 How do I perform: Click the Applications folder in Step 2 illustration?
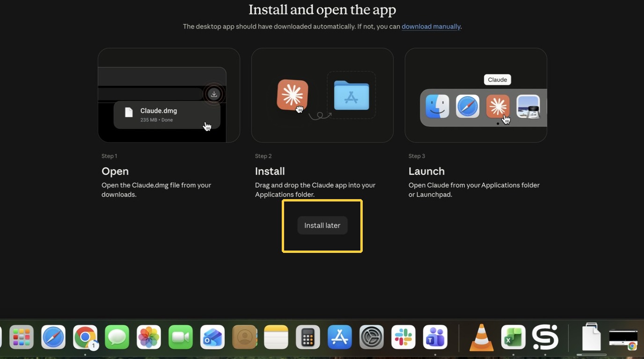click(351, 95)
